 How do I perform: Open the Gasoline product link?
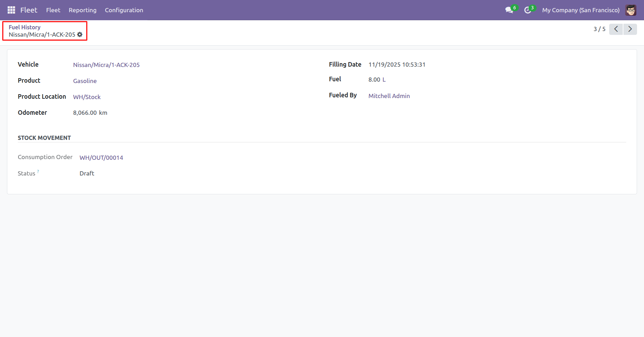pos(85,81)
